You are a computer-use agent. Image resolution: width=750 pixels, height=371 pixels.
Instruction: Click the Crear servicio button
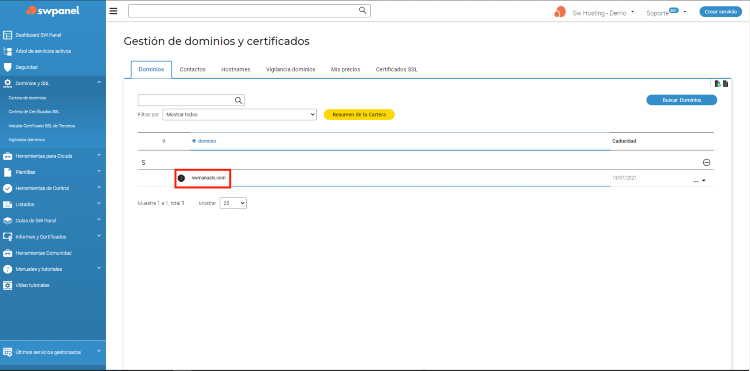pos(721,12)
